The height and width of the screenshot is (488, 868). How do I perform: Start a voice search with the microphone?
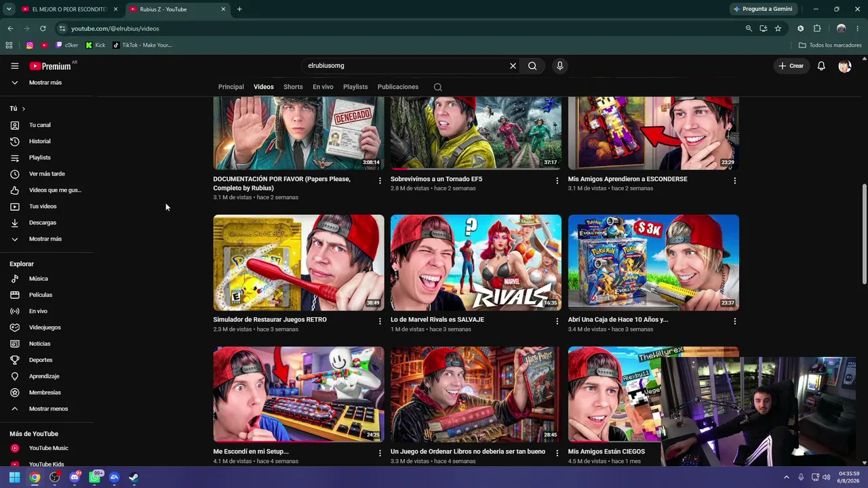559,66
